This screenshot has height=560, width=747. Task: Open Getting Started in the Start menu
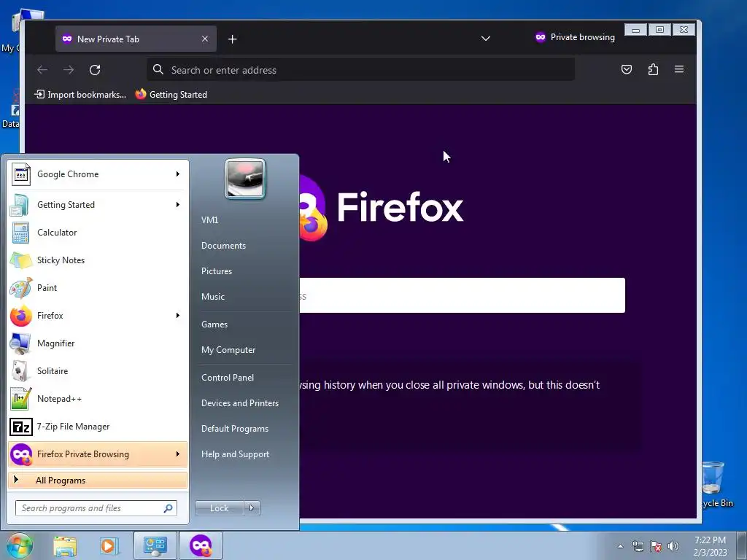click(98, 205)
